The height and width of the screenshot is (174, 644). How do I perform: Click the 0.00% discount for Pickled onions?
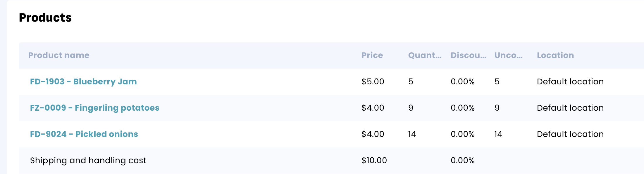[462, 134]
